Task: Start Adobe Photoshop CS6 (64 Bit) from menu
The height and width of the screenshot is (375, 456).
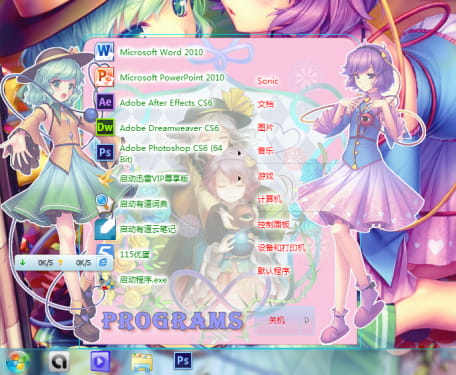Action: [x=160, y=153]
